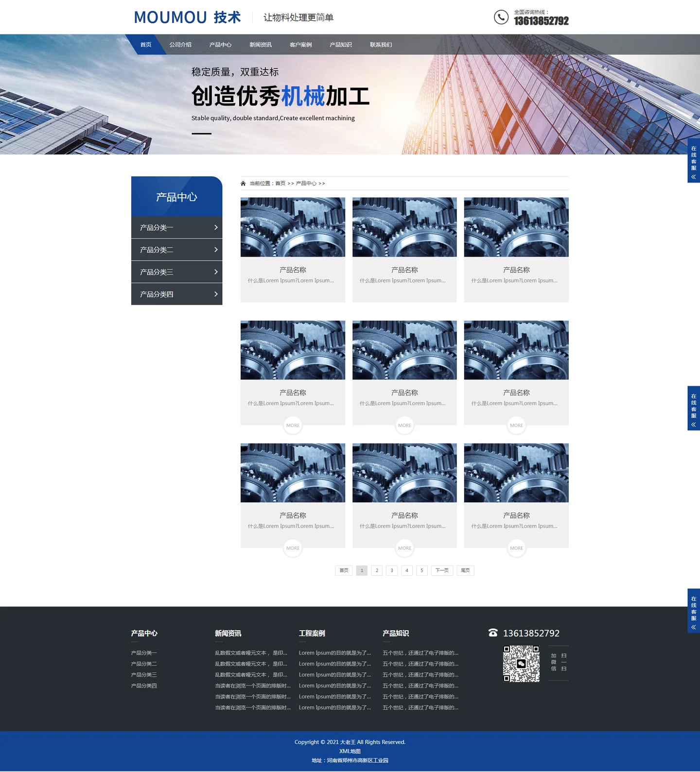Click the 尾页 last-page button
Screen dimensions: 700x772
[465, 570]
